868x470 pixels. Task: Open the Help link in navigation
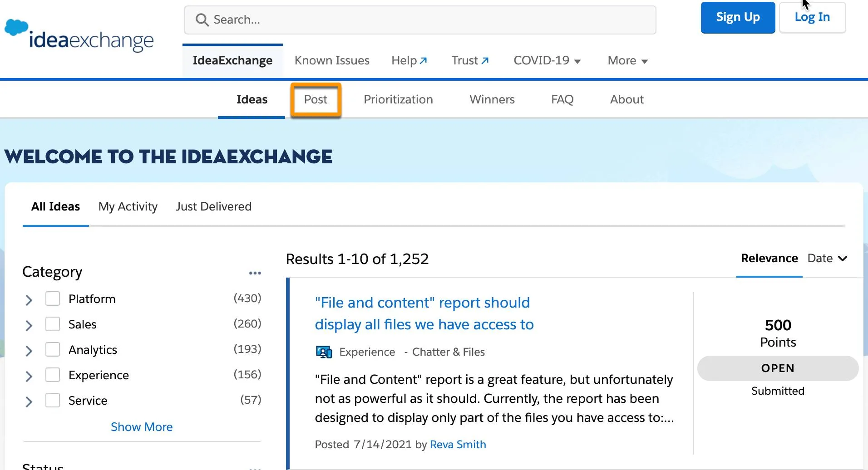click(409, 60)
